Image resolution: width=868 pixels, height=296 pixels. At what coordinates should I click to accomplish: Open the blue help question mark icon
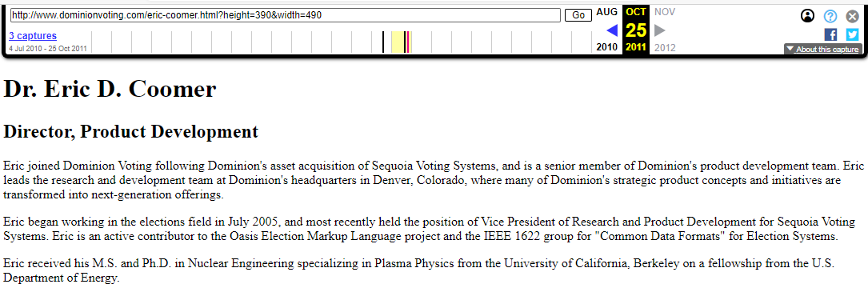[830, 16]
